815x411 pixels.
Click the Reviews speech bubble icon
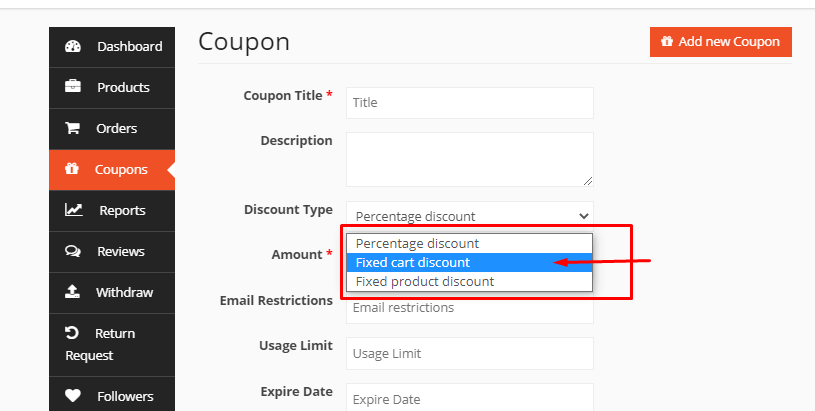73,251
